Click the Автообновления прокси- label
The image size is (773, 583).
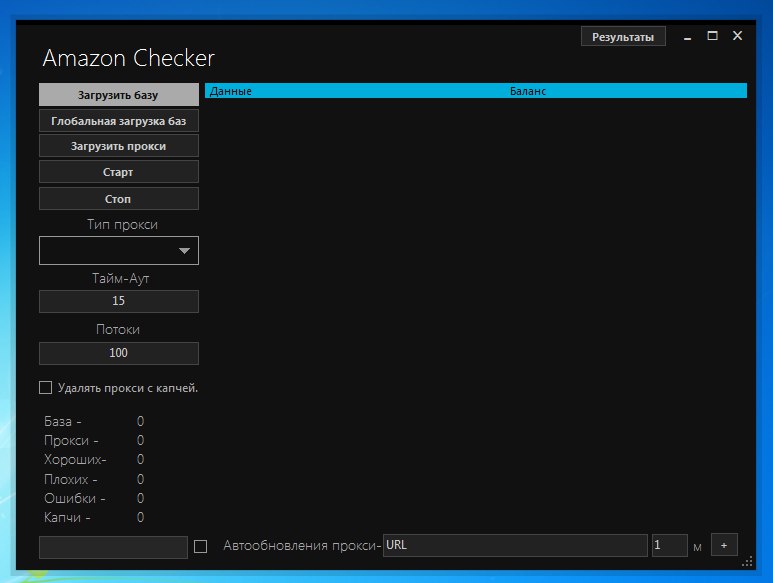(x=302, y=546)
